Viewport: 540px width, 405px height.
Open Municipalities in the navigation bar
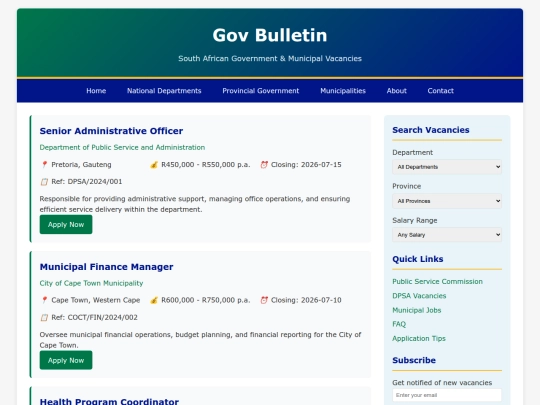pyautogui.click(x=343, y=91)
